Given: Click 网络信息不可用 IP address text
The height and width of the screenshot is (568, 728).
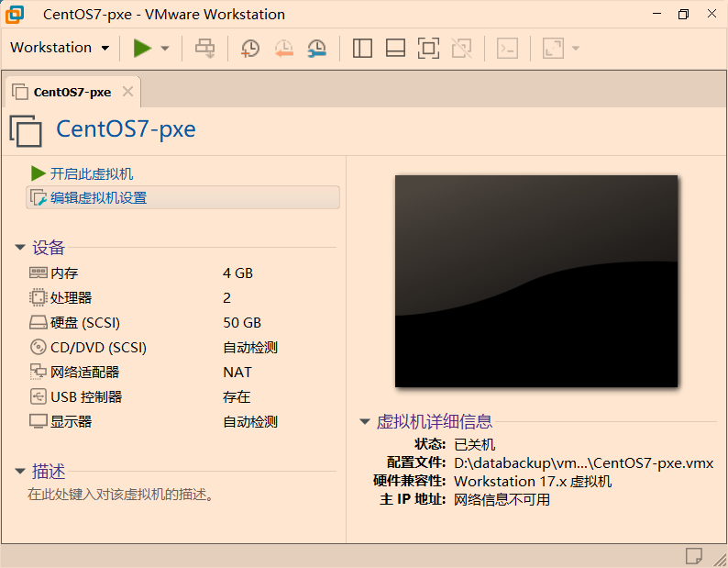Looking at the screenshot, I should (502, 500).
